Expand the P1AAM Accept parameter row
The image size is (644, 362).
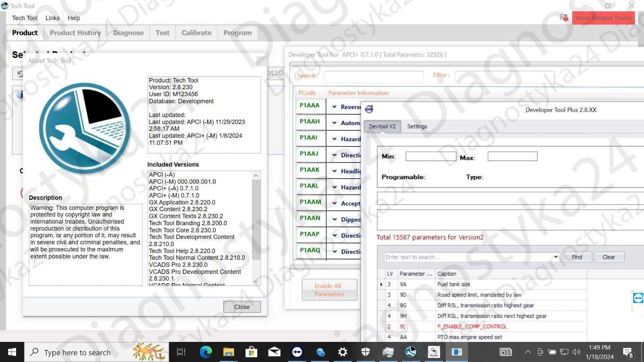tap(334, 203)
